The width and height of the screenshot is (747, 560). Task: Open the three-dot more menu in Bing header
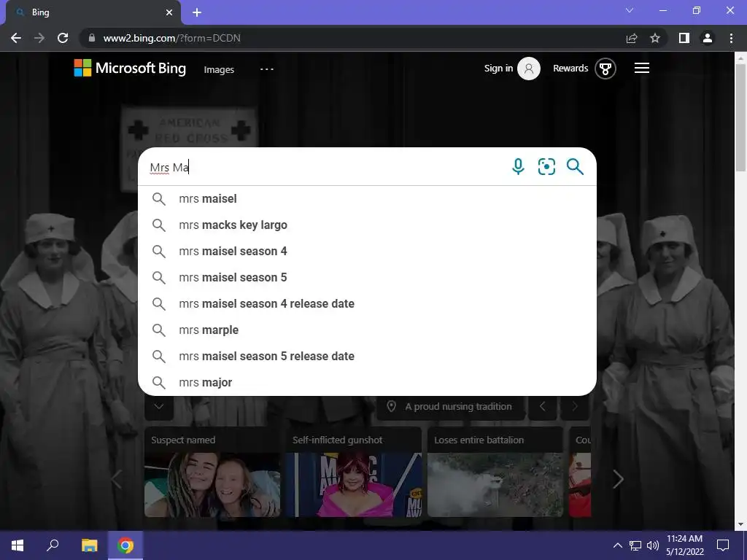[x=267, y=69]
